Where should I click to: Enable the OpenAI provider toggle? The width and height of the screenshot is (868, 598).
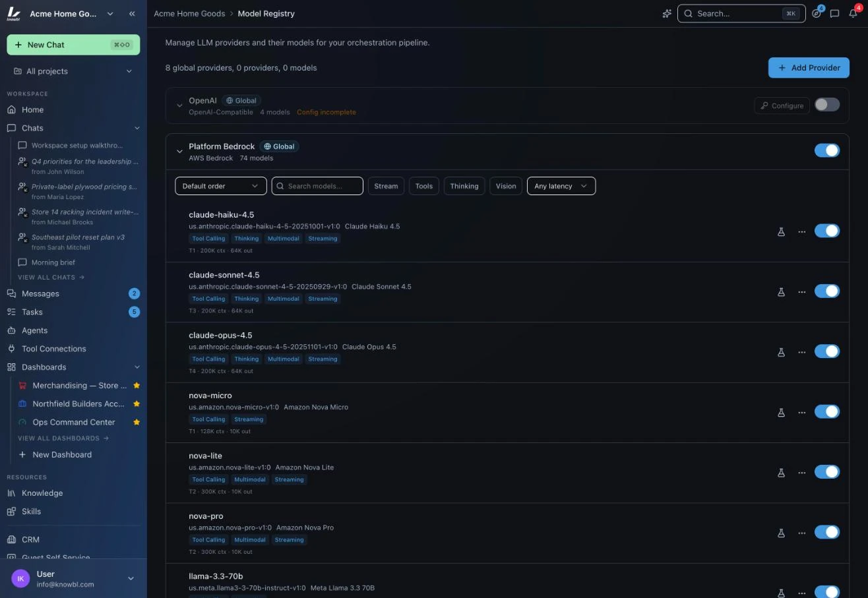click(827, 105)
